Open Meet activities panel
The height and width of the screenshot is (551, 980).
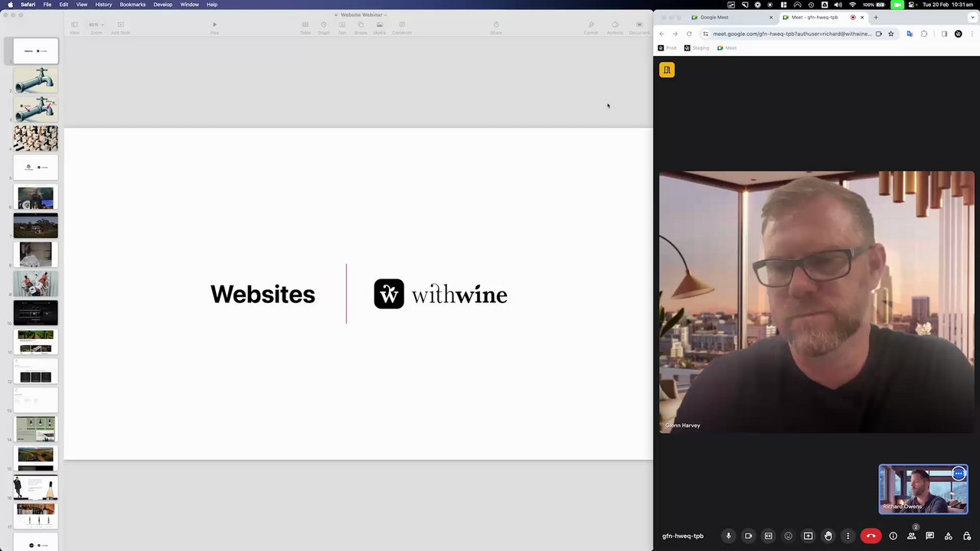pyautogui.click(x=948, y=536)
